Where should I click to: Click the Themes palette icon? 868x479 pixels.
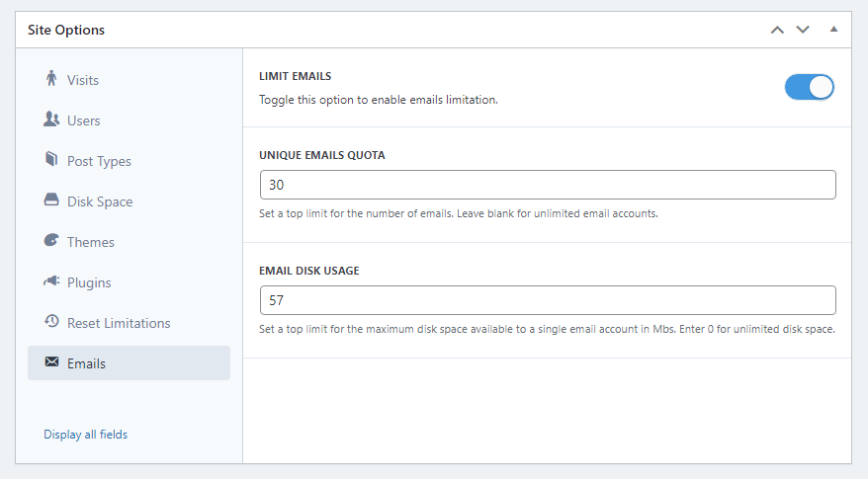[x=51, y=240]
